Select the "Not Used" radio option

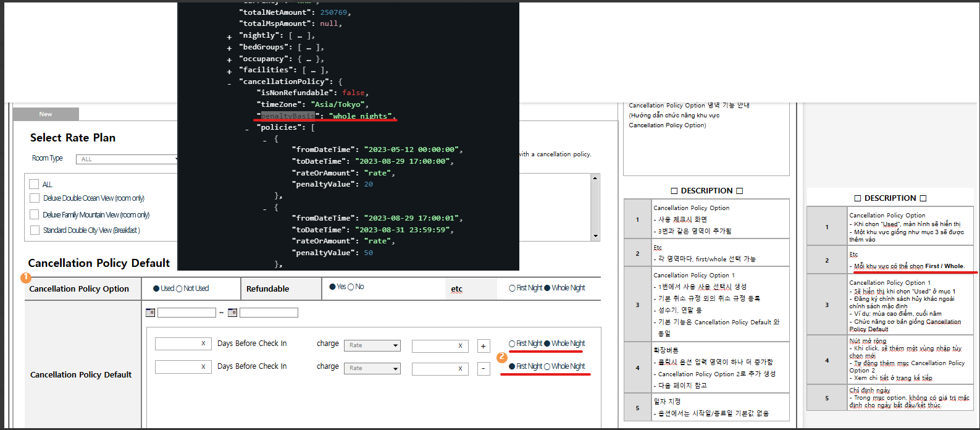click(180, 289)
